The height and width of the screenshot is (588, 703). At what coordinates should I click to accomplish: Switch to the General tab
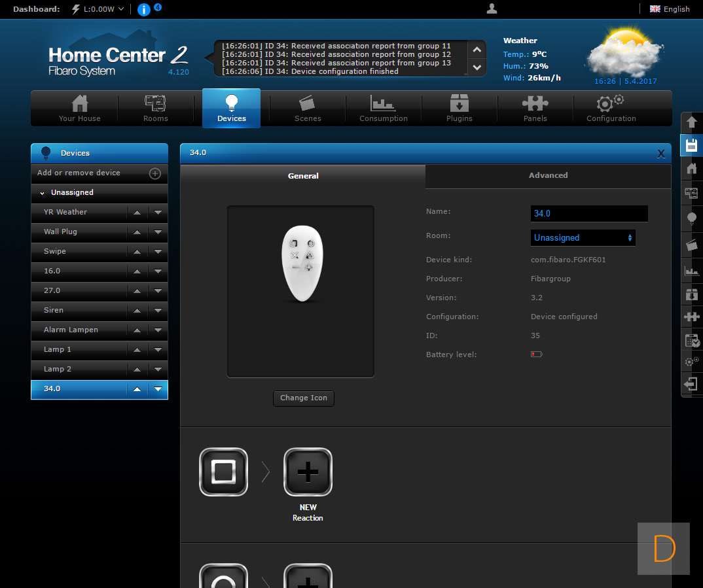tap(303, 176)
